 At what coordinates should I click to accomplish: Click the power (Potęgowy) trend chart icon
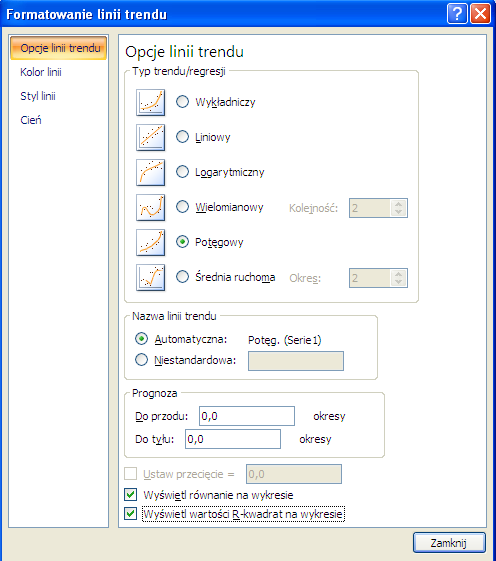(151, 243)
